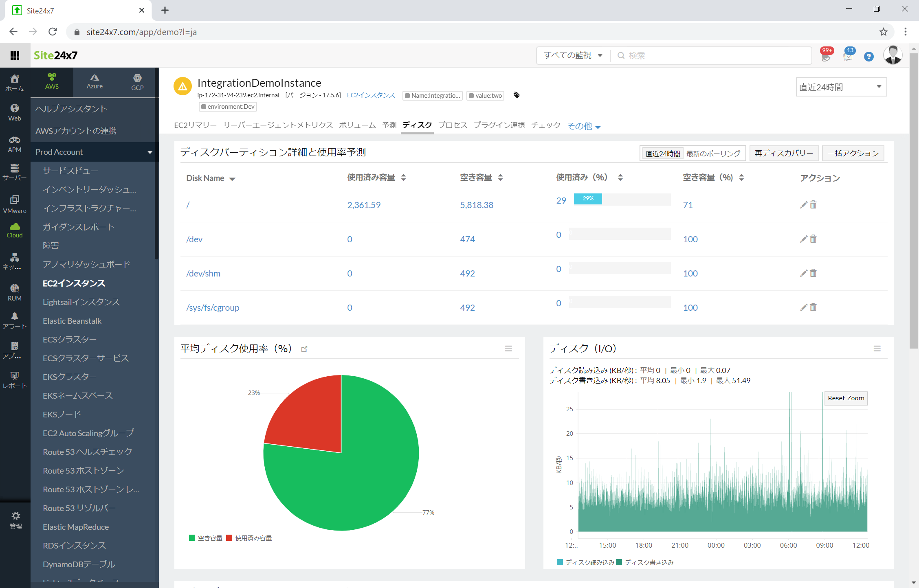Select the AWS cloud provider icon

pyautogui.click(x=52, y=81)
